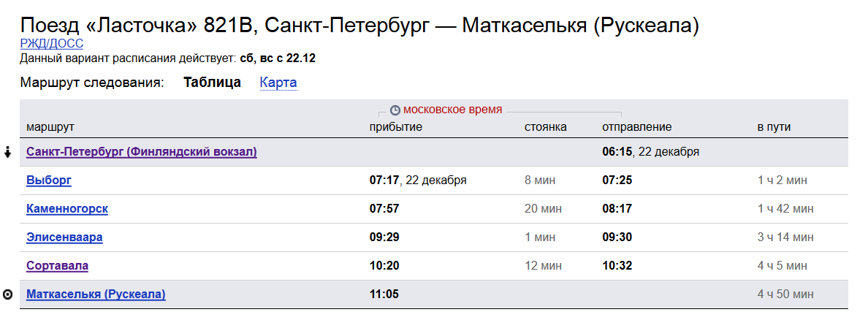Select the Таблица route view
The image size is (868, 331).
click(x=212, y=83)
